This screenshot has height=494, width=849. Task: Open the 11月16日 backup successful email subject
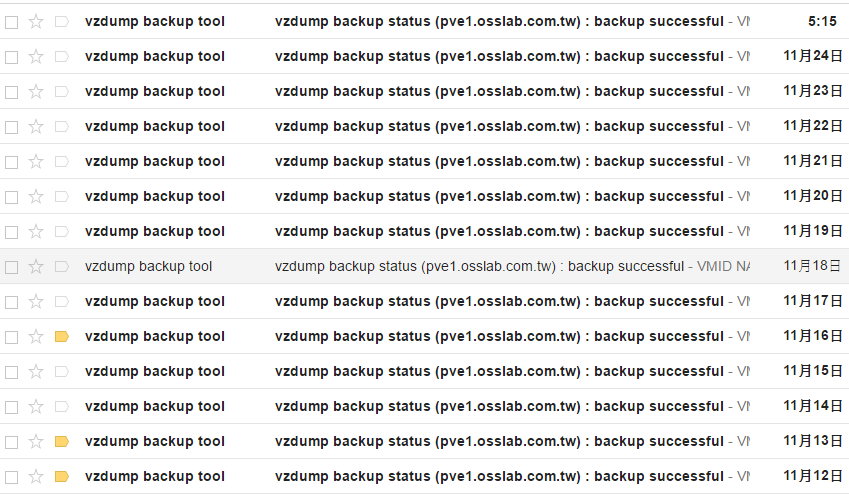pyautogui.click(x=499, y=336)
